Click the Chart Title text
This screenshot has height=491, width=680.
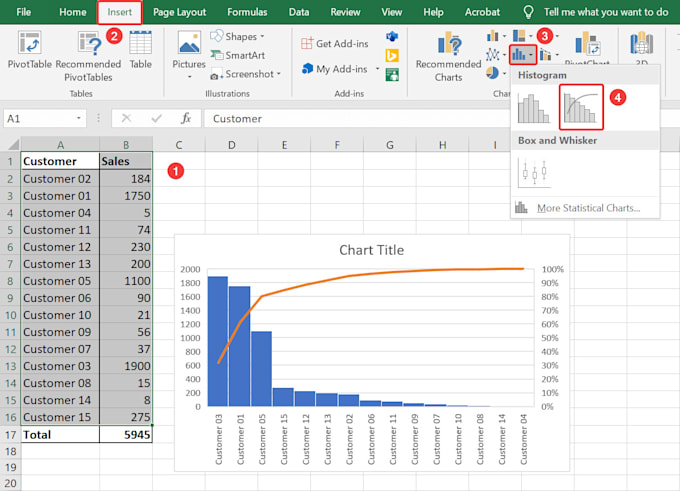pyautogui.click(x=371, y=250)
